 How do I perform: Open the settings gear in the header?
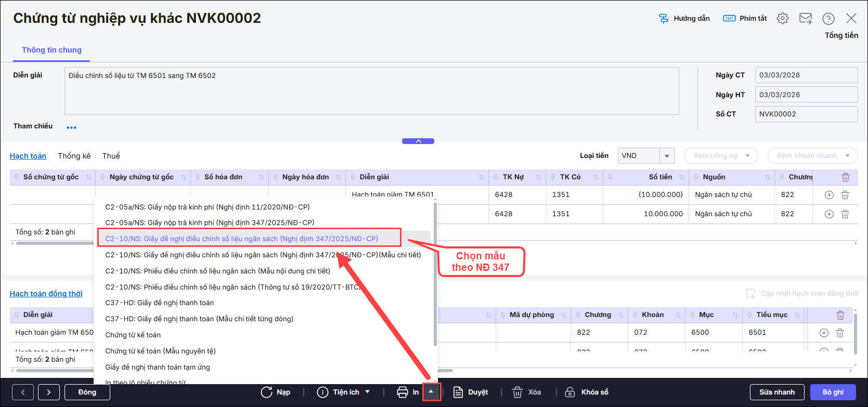click(783, 19)
